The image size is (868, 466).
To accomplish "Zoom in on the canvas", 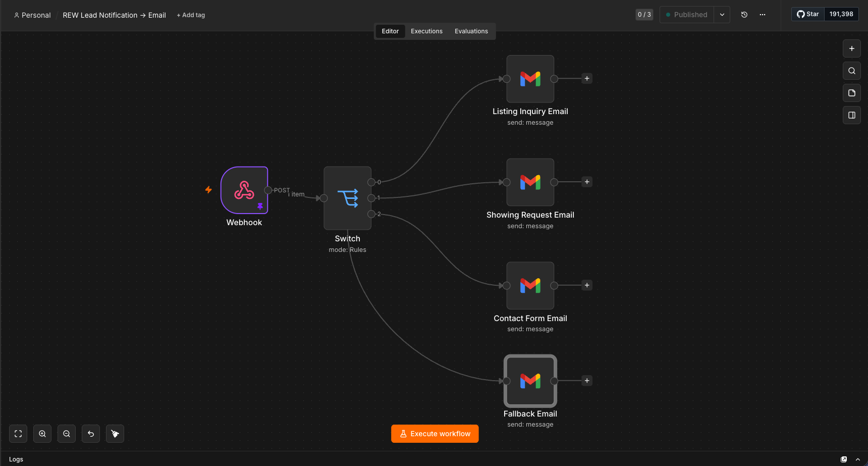I will (x=42, y=434).
